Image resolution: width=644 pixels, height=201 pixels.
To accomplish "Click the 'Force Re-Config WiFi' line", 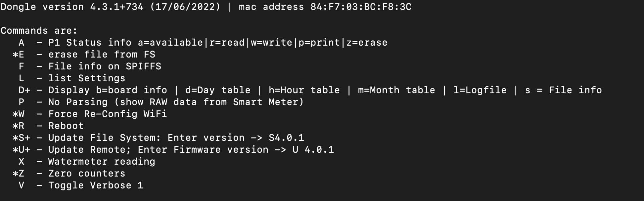I will tap(108, 114).
